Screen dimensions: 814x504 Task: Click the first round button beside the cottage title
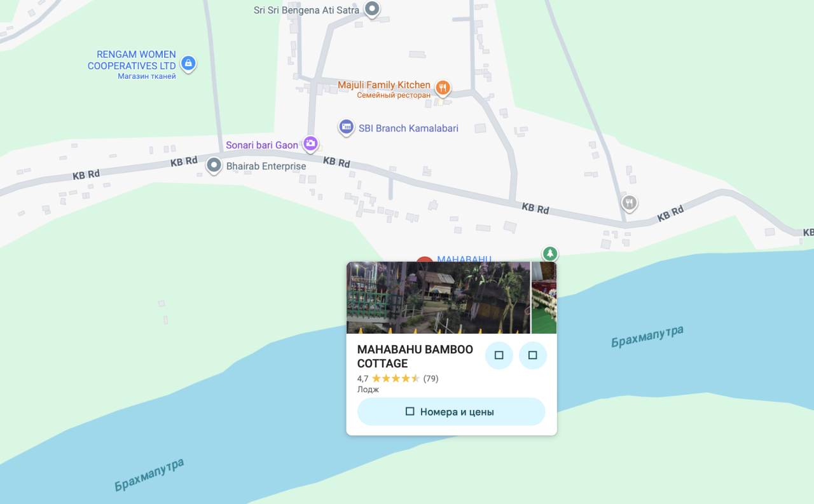499,355
